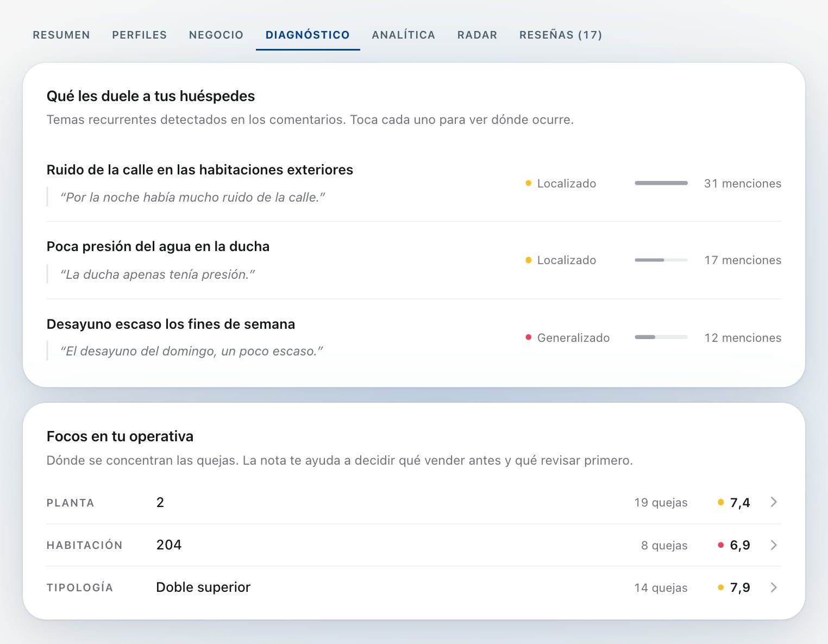
Task: Click the quote "Por la noche había mucho ruido de la calle."
Action: (192, 197)
